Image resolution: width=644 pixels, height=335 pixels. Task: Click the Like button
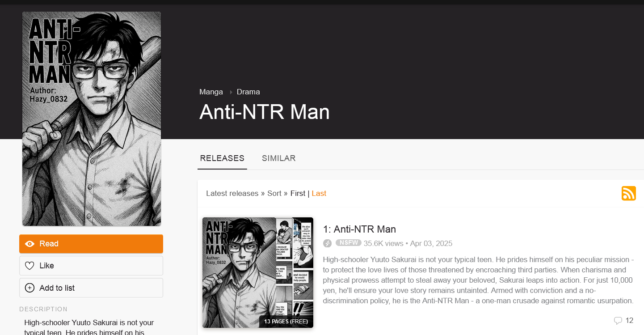pos(91,266)
